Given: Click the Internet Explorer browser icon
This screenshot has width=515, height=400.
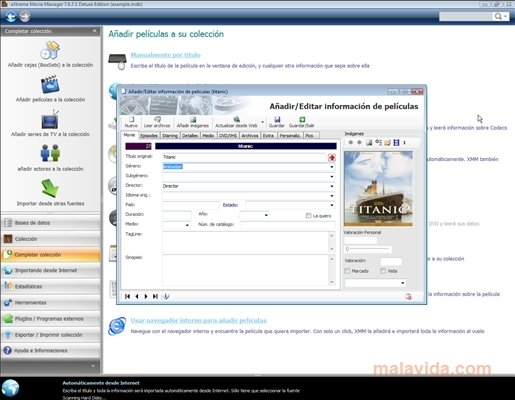Looking at the screenshot, I should point(117,326).
